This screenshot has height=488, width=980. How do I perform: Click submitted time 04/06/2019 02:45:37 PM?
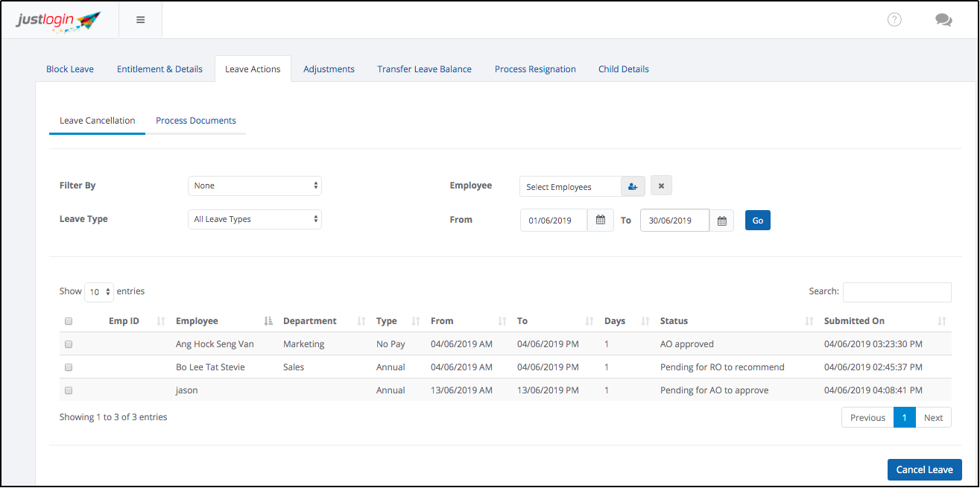[873, 367]
